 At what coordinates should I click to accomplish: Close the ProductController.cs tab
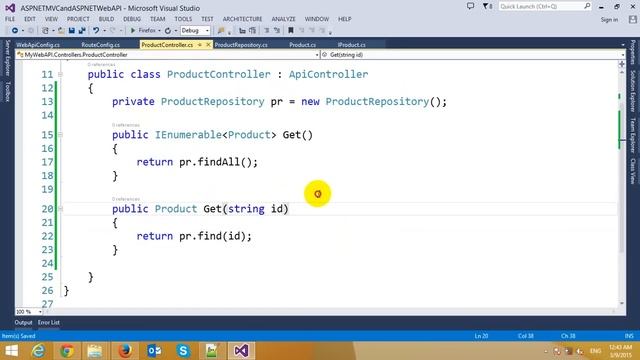coord(208,45)
